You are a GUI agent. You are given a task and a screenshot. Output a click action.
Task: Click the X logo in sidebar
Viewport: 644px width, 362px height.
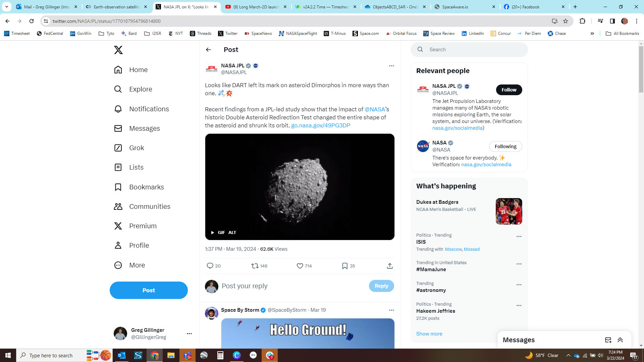point(118,50)
